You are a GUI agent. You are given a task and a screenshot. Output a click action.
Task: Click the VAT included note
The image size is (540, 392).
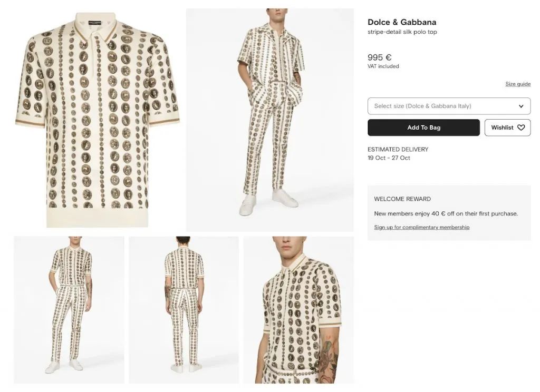click(x=383, y=66)
